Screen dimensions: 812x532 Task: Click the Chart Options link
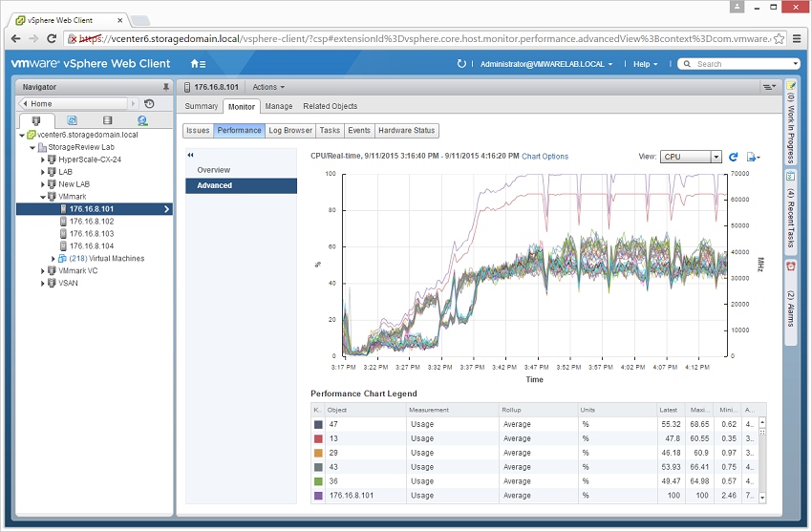545,157
